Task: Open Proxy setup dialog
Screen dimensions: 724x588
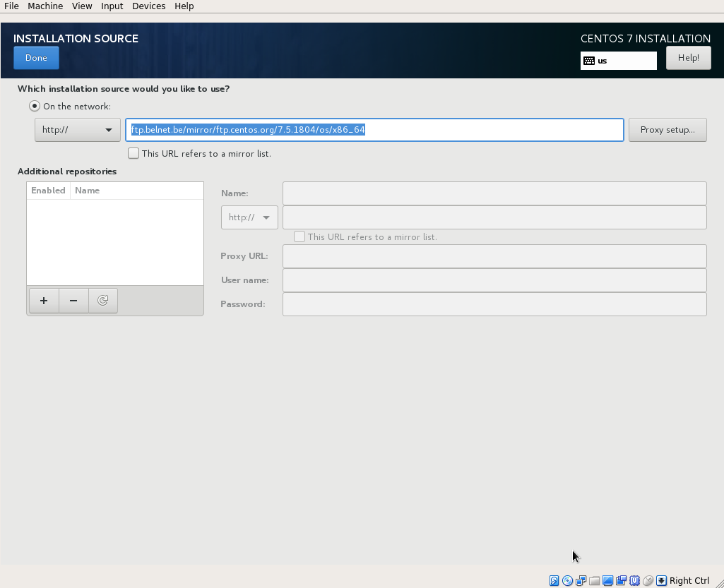Action: tap(667, 129)
